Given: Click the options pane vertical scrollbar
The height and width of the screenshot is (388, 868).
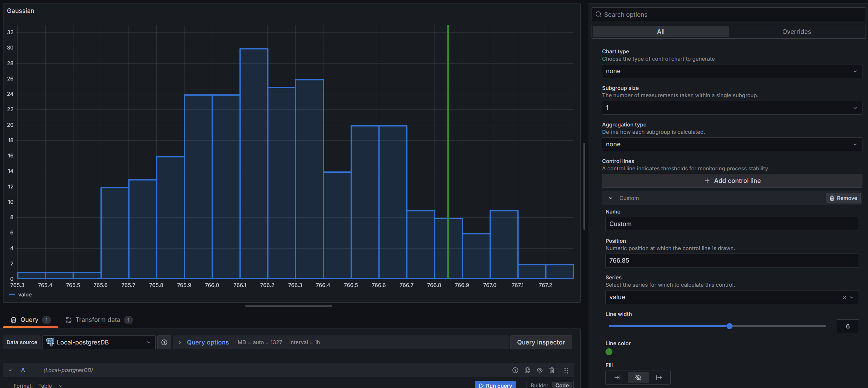Looking at the screenshot, I should (x=584, y=186).
